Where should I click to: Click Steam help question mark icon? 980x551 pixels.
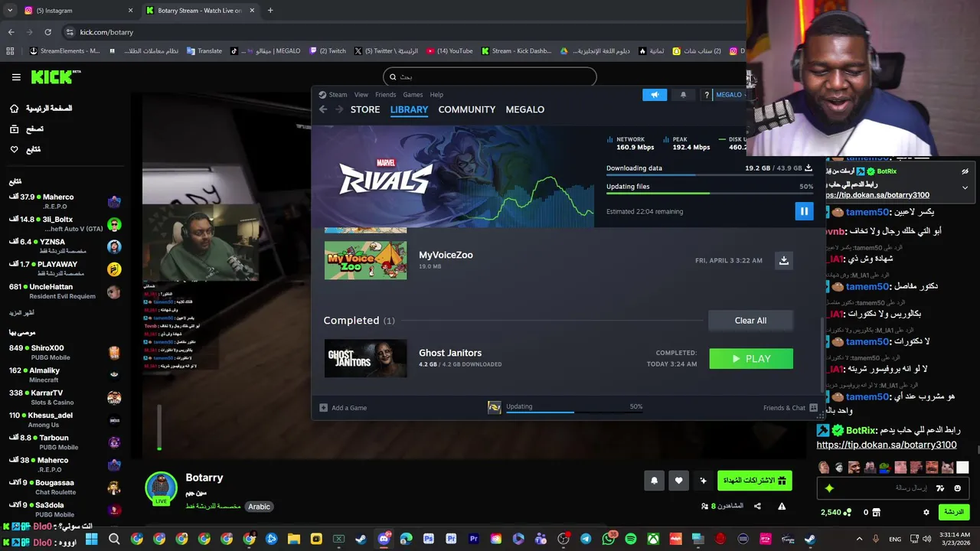tap(707, 95)
